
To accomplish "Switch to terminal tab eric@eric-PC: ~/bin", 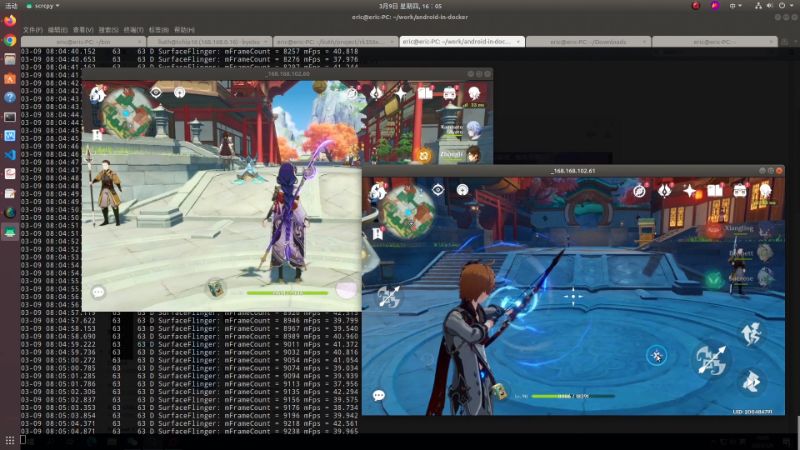I will point(83,42).
